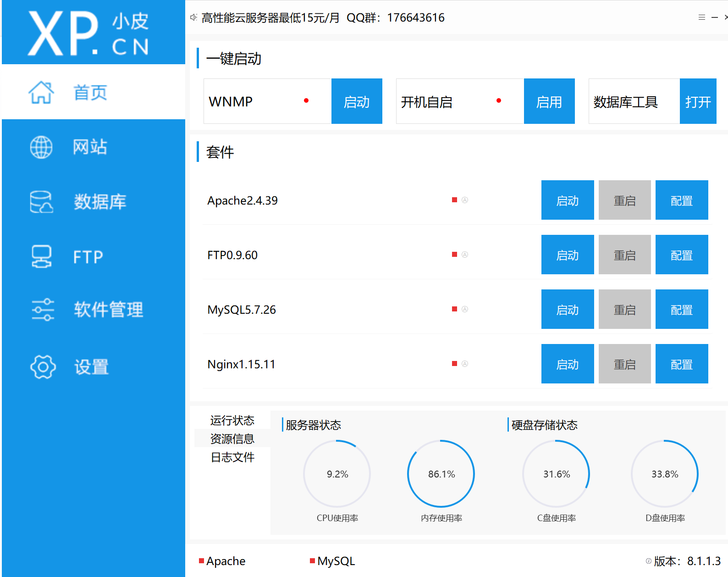Click the 服务器状态 heading
The width and height of the screenshot is (728, 577).
(x=313, y=425)
